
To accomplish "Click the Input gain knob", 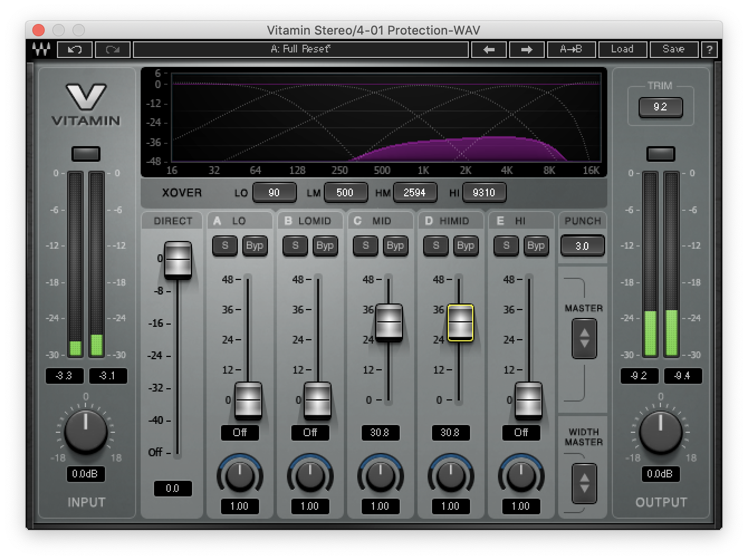I will 85,432.
